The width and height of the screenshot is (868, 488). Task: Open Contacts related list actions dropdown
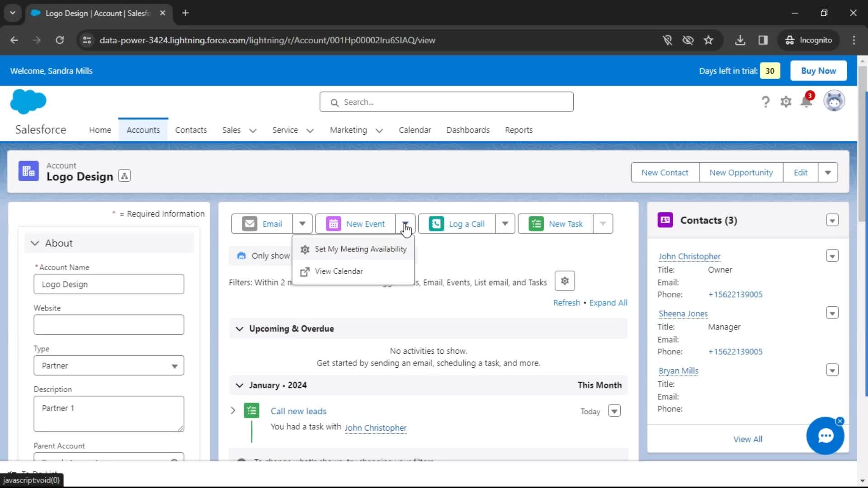pyautogui.click(x=832, y=220)
